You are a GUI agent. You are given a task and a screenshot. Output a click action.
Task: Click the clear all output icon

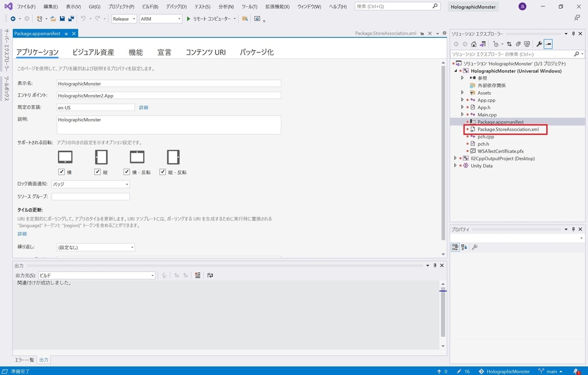click(197, 275)
